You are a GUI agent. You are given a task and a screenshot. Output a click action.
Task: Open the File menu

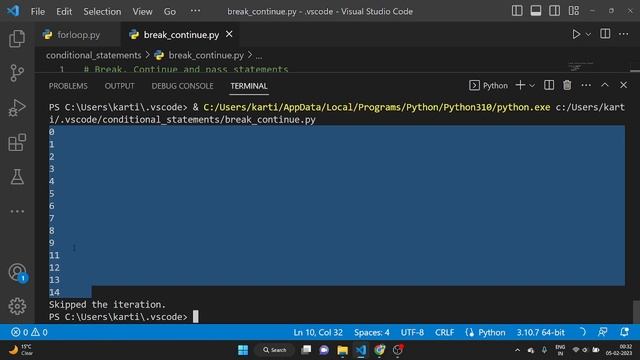[38, 11]
